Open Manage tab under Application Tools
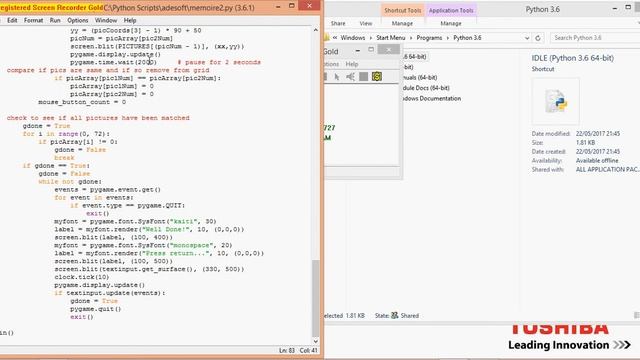Screen dimensions: 640x360 point(451,23)
